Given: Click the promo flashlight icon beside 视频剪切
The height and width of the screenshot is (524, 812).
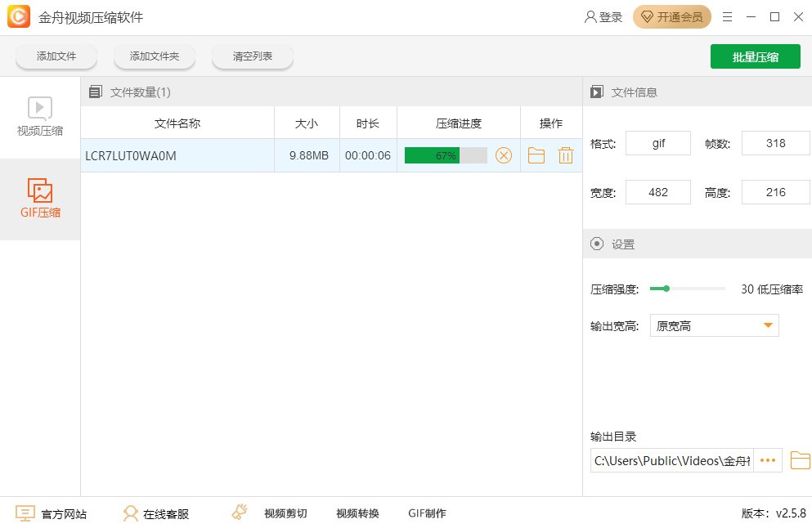Looking at the screenshot, I should coord(240,512).
